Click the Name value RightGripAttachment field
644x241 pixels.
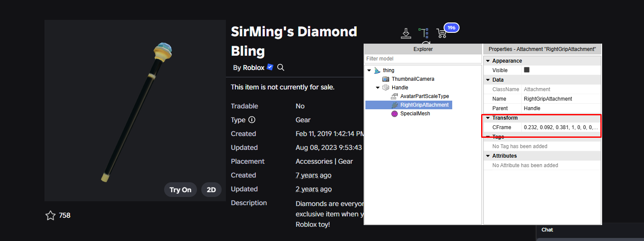point(561,99)
